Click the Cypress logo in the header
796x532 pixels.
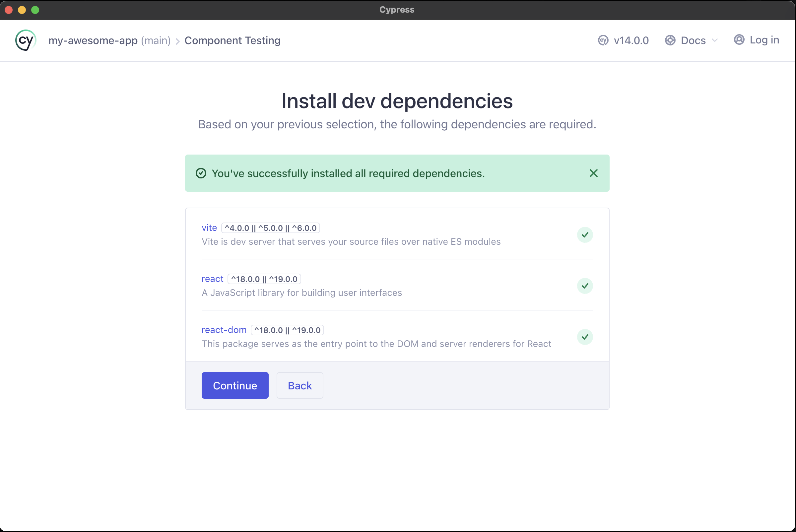[26, 40]
